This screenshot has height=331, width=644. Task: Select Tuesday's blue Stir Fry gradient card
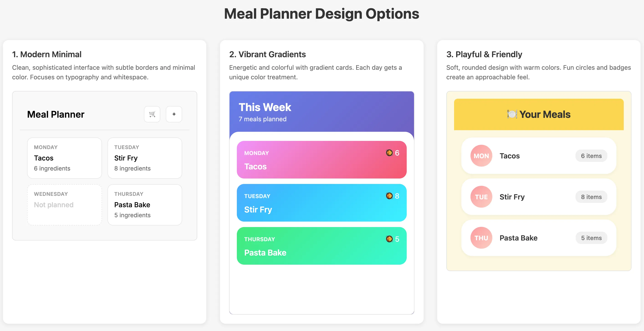point(322,203)
